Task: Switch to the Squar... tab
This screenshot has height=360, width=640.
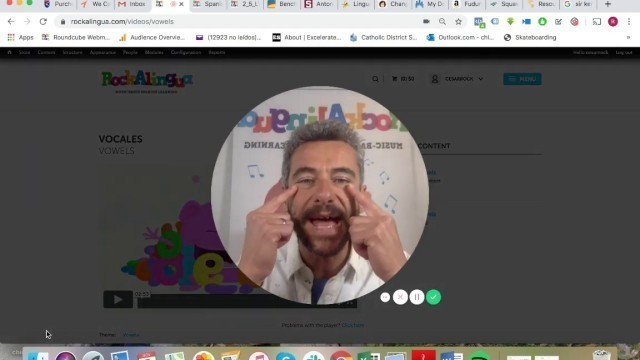Action: click(504, 4)
